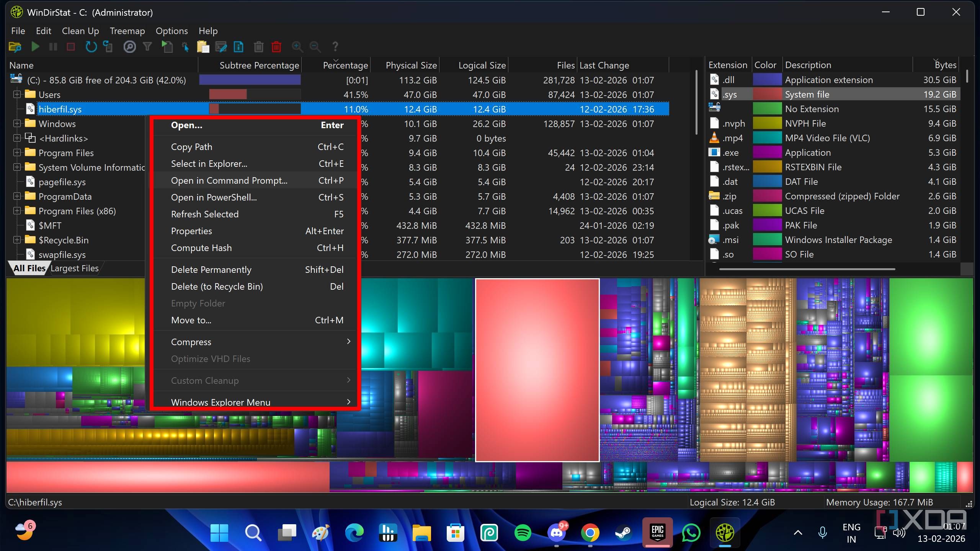Open the Windows Explorer Menu submenu
The width and height of the screenshot is (980, 551).
255,402
